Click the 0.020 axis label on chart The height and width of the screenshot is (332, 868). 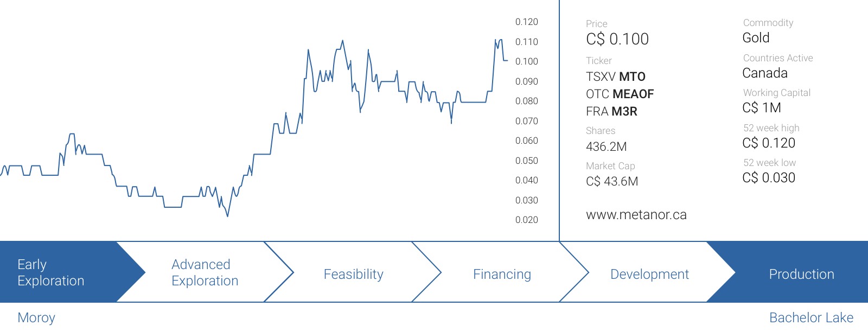pyautogui.click(x=527, y=220)
